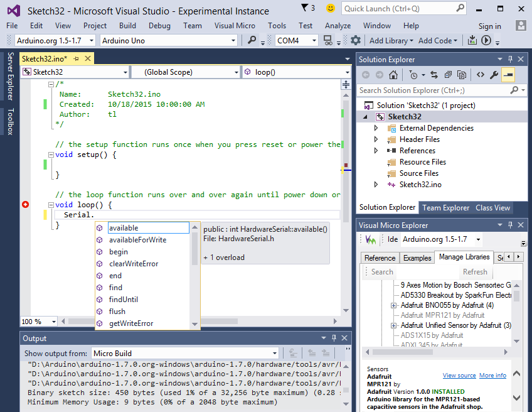Open the Analyze menu
532x412 pixels.
[x=338, y=26]
